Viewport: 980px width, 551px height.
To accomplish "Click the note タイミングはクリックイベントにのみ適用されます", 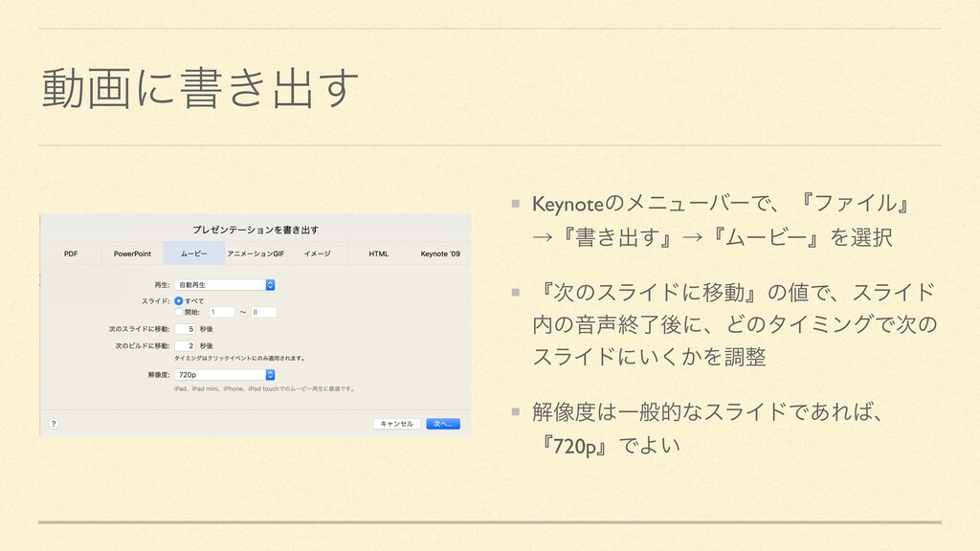I will [240, 359].
